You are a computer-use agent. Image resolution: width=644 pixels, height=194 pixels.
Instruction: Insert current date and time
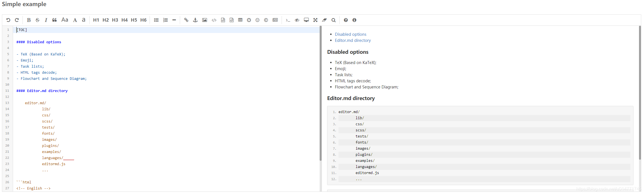click(249, 20)
